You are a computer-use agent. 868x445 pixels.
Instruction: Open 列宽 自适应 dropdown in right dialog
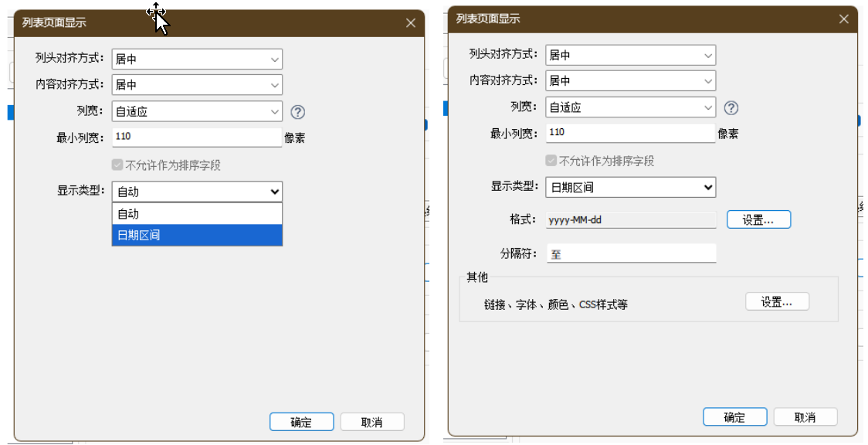[630, 107]
